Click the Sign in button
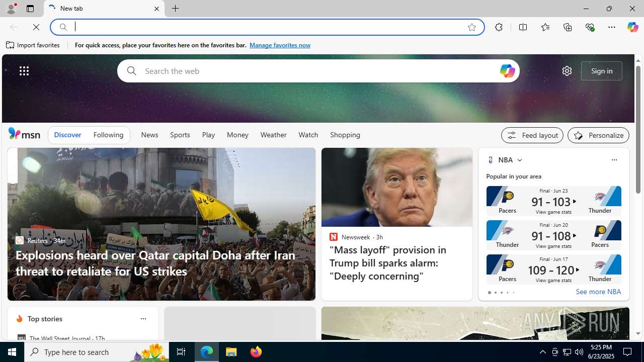644x362 pixels. pos(602,71)
